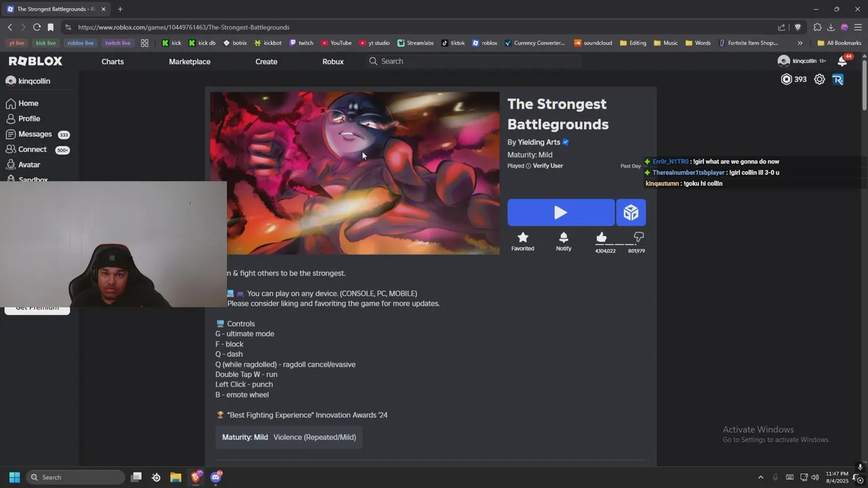868x488 pixels.
Task: Expand the Words bookmarks folder
Action: [698, 43]
